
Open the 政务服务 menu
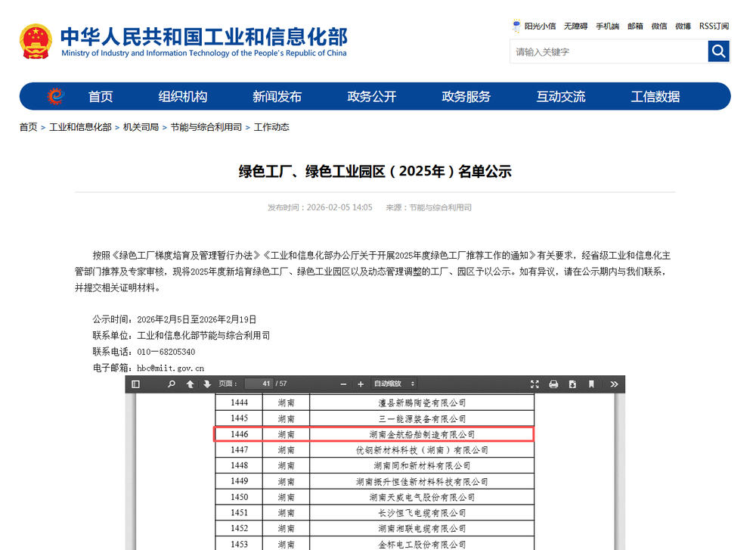[466, 97]
